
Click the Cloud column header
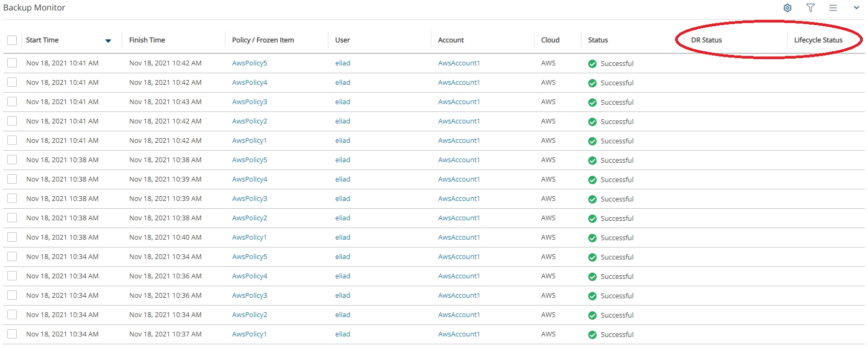pos(550,40)
